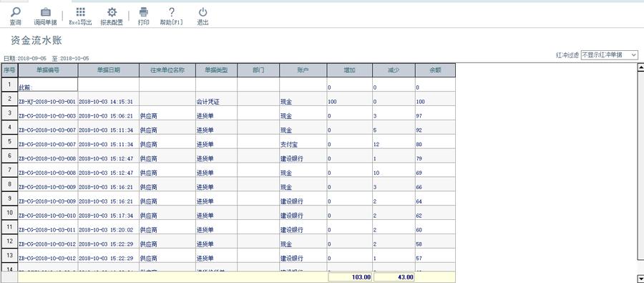Sort by the 单据日期 column header
The width and height of the screenshot is (644, 283).
[x=109, y=70]
